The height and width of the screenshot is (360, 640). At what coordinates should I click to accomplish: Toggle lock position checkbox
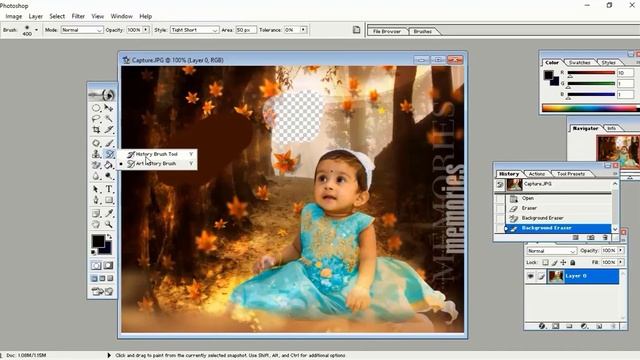coord(563,262)
